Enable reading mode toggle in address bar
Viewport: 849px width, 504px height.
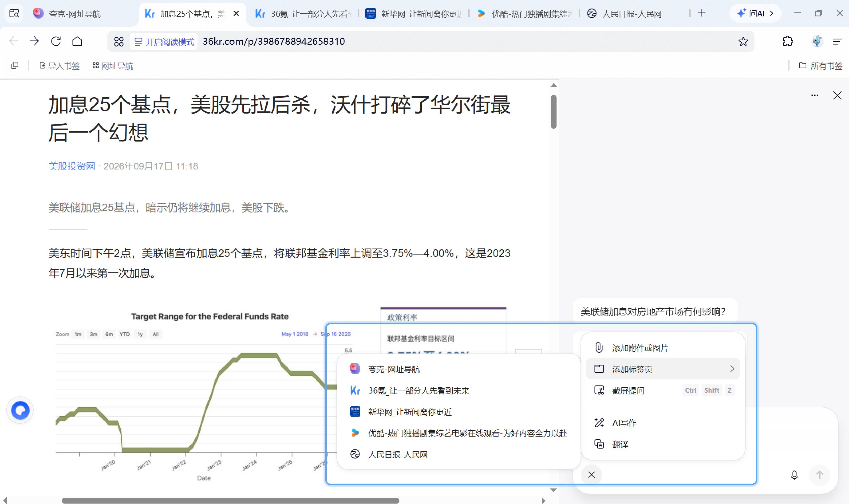click(x=164, y=41)
